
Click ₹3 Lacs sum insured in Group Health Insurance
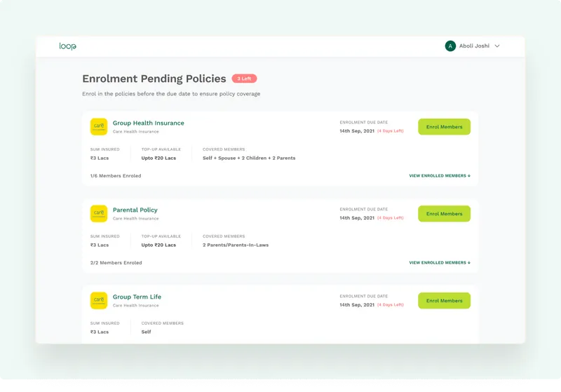(x=100, y=158)
